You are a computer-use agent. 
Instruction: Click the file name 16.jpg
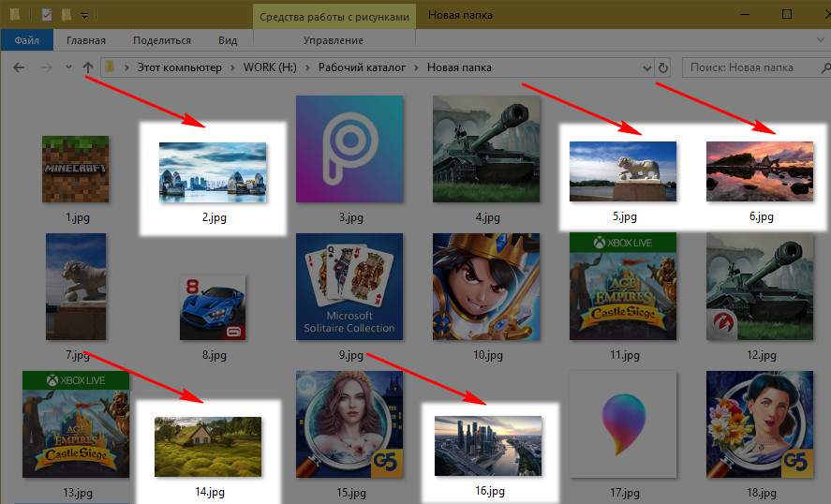coord(490,491)
